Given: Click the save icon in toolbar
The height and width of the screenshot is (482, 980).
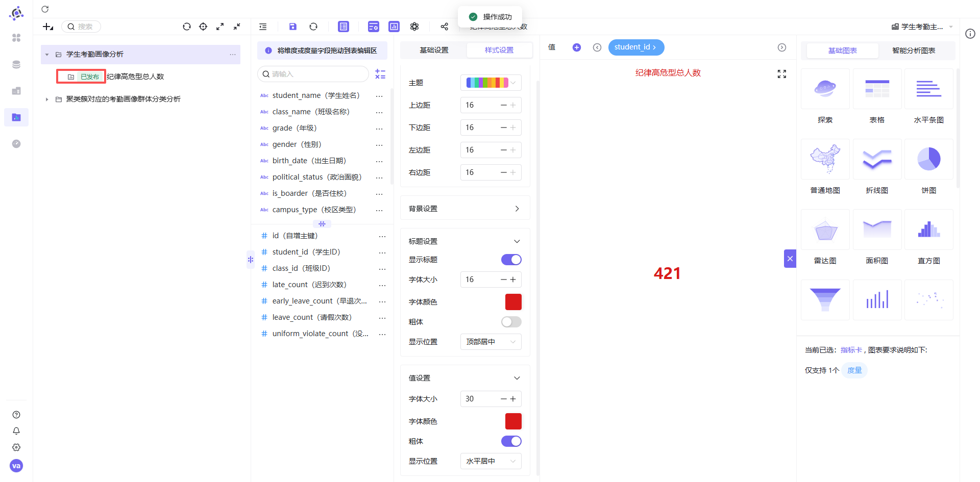Looking at the screenshot, I should click(x=292, y=27).
